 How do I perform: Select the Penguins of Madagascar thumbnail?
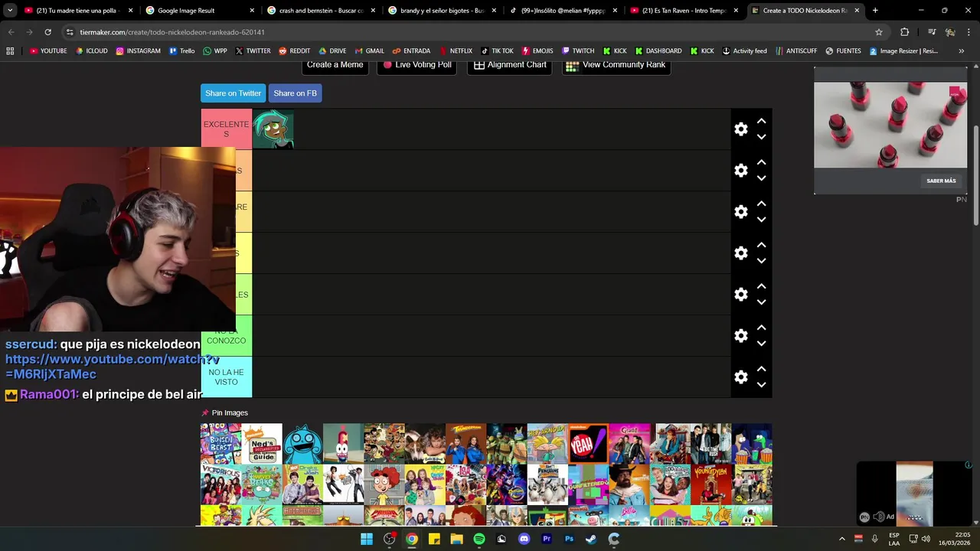tap(547, 484)
